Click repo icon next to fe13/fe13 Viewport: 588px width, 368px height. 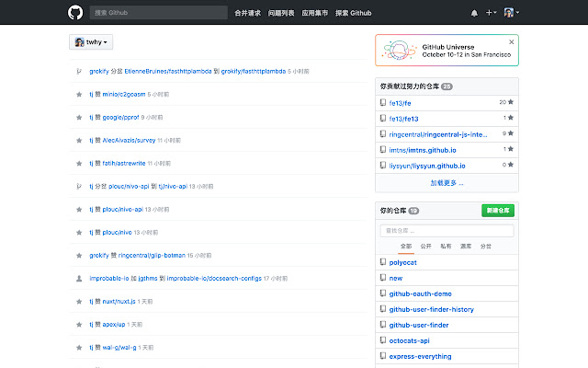[382, 119]
